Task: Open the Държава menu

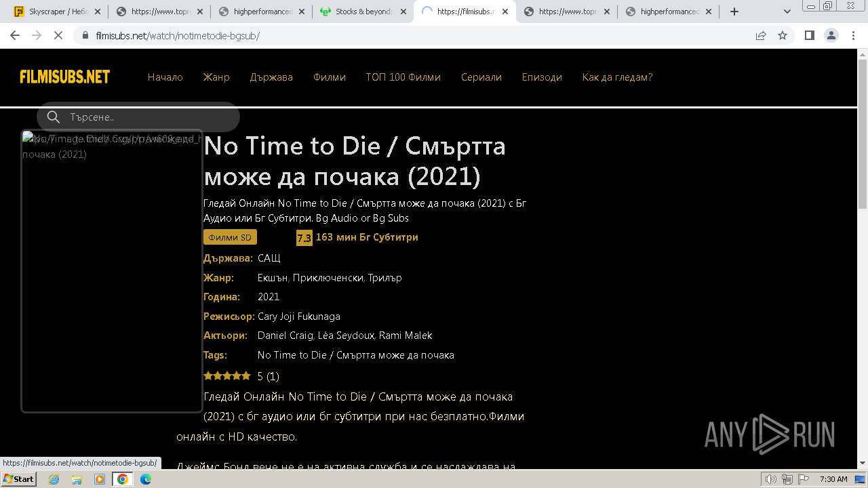Action: pyautogui.click(x=271, y=77)
